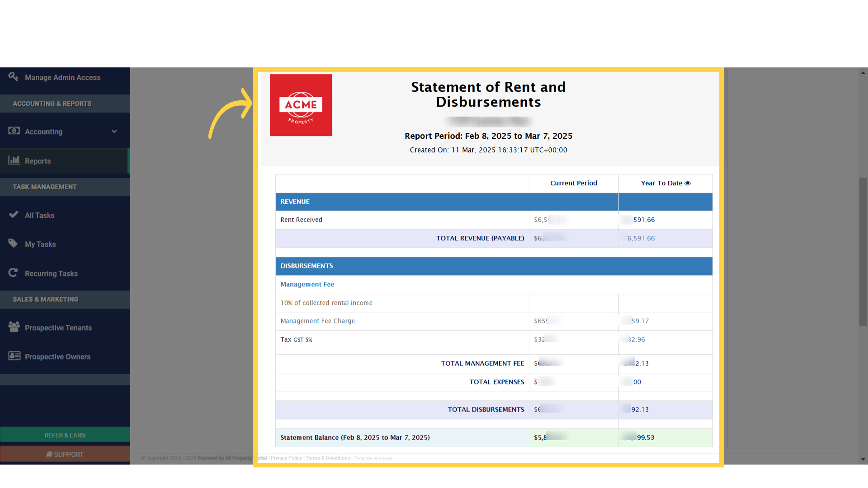This screenshot has width=868, height=488.
Task: Click the Recurring Tasks refresh icon
Action: pyautogui.click(x=13, y=272)
